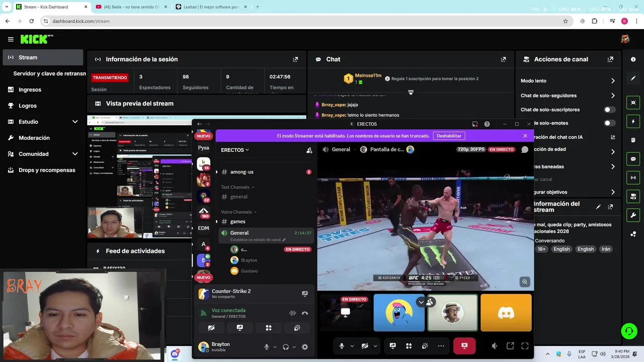
Task: Enter fullscreen on the Discord stream
Action: coord(525,346)
